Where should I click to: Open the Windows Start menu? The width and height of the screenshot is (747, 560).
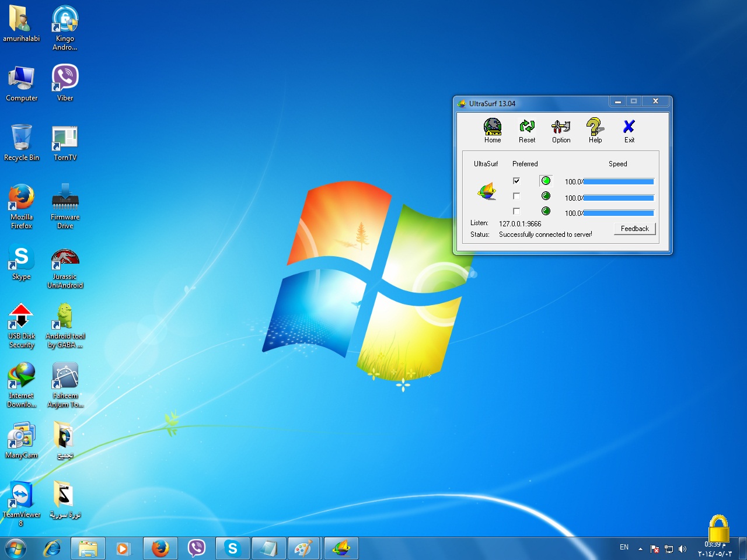[x=16, y=548]
